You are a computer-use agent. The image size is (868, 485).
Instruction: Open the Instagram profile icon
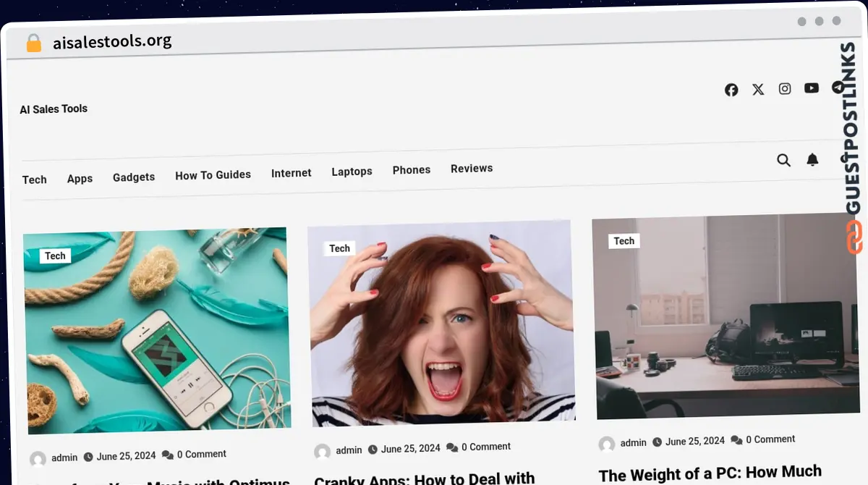tap(785, 88)
